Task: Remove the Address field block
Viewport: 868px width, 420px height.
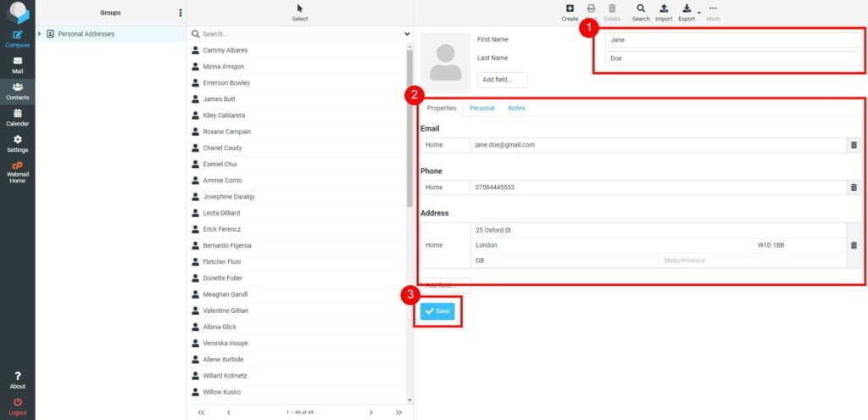Action: pyautogui.click(x=854, y=245)
